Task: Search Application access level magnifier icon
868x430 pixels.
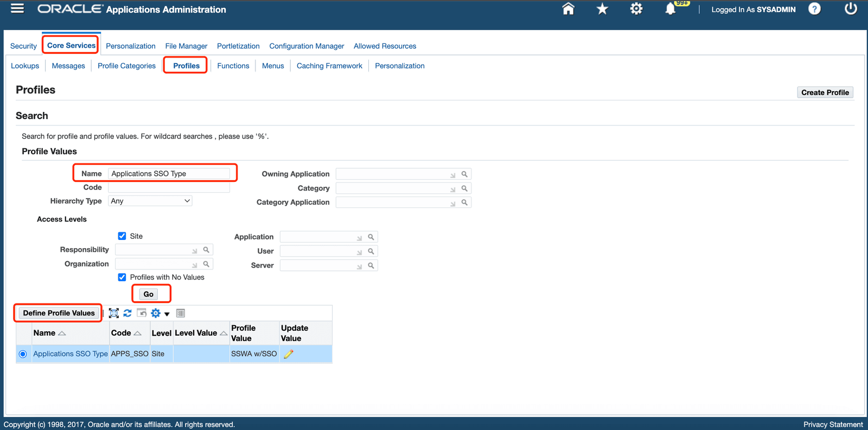Action: (x=371, y=237)
